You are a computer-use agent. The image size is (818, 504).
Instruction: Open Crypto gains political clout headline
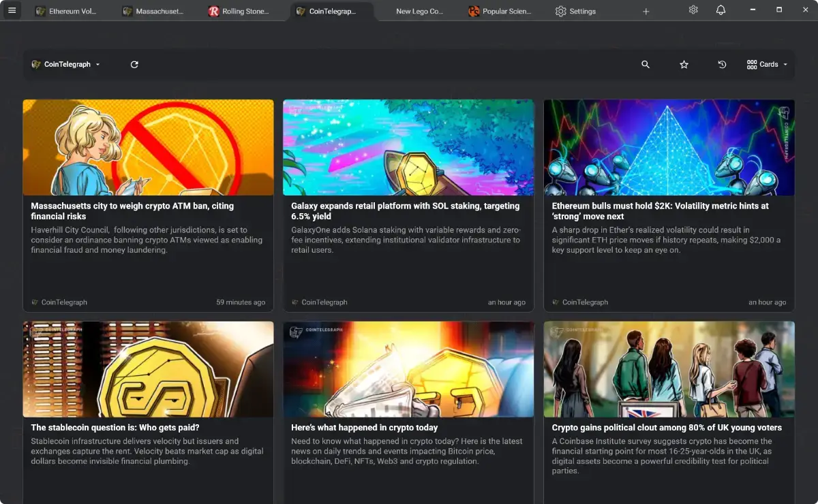tap(667, 428)
